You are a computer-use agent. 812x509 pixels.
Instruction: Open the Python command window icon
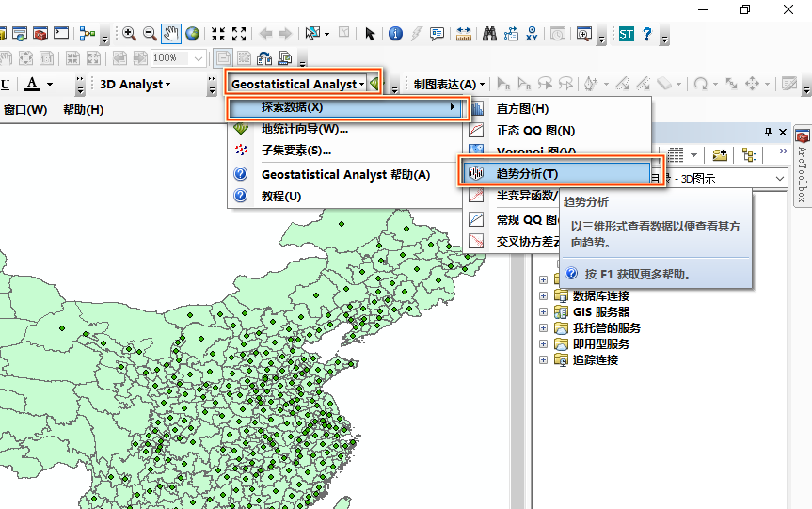coord(61,34)
